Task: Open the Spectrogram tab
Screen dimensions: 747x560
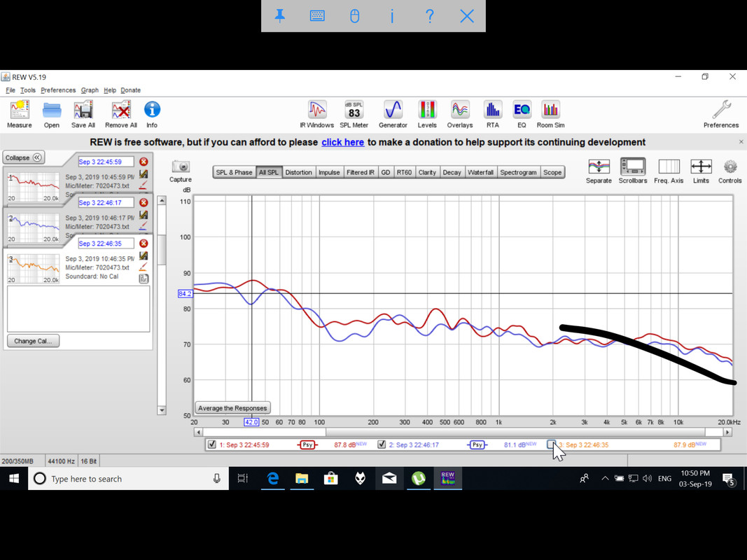Action: click(518, 172)
